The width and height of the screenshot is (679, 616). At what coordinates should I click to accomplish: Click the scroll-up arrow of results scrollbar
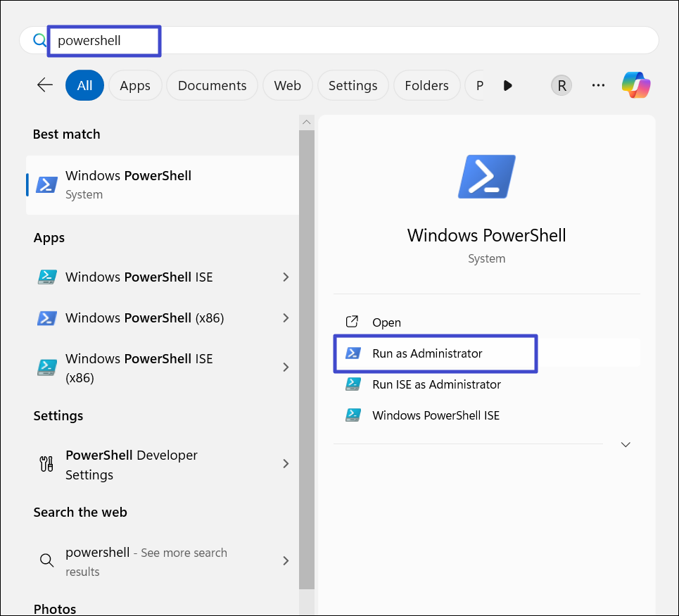point(307,122)
